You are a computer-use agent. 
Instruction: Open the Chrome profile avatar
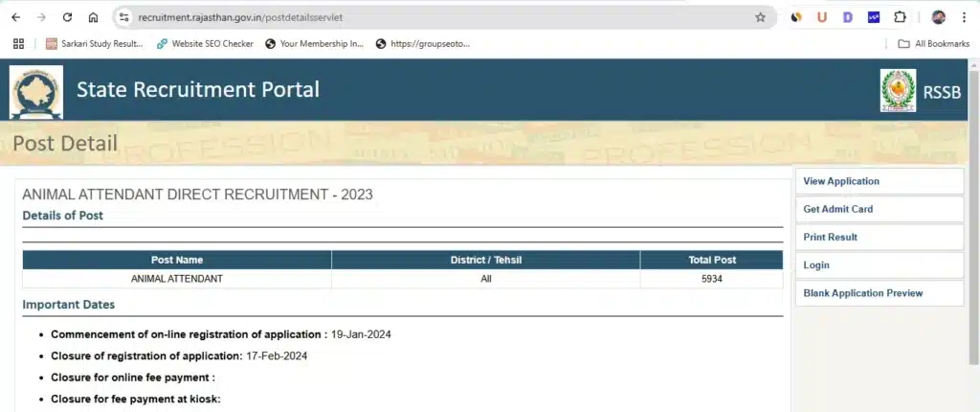pyautogui.click(x=938, y=17)
